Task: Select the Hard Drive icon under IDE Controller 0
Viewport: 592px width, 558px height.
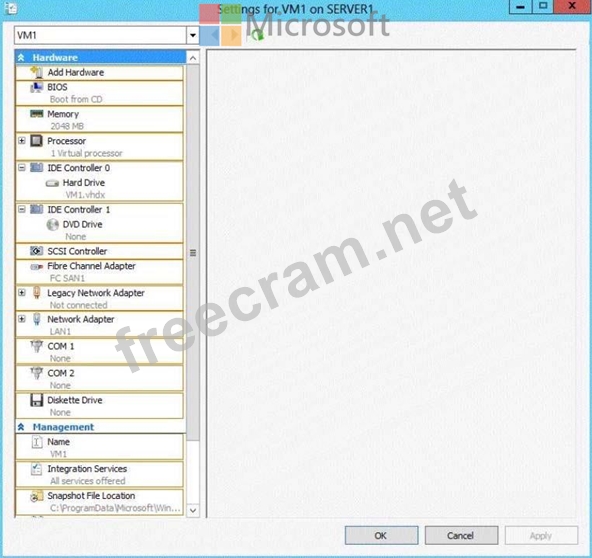Action: 52,183
